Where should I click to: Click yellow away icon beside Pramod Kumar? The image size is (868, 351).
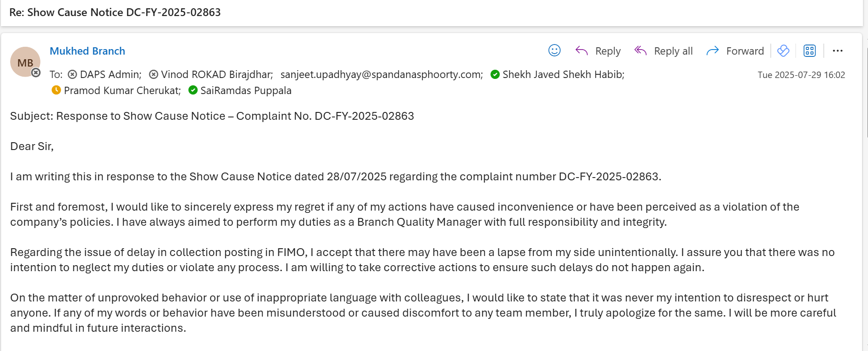(56, 90)
